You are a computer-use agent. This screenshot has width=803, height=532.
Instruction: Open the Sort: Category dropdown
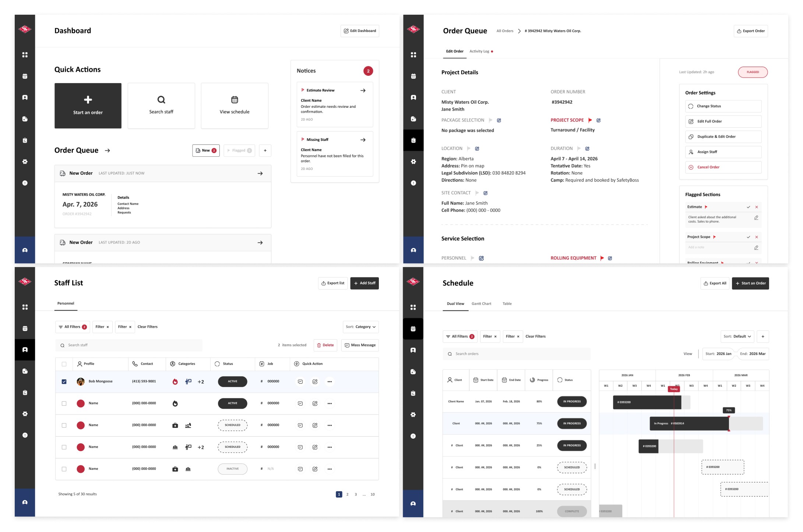click(360, 327)
